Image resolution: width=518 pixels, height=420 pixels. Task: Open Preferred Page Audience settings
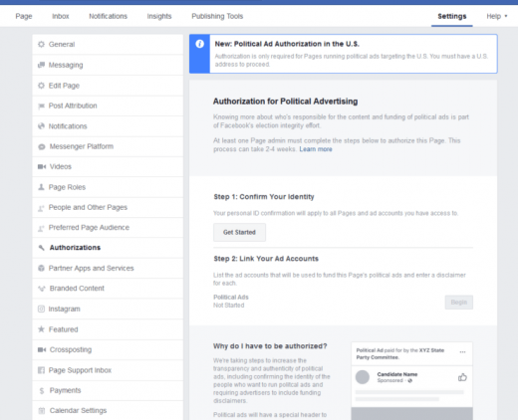pyautogui.click(x=108, y=228)
